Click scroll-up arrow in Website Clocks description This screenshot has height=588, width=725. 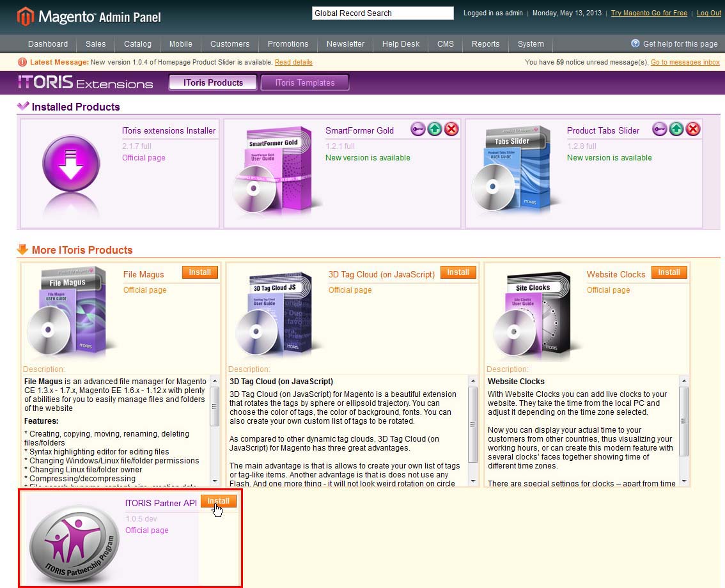(684, 381)
